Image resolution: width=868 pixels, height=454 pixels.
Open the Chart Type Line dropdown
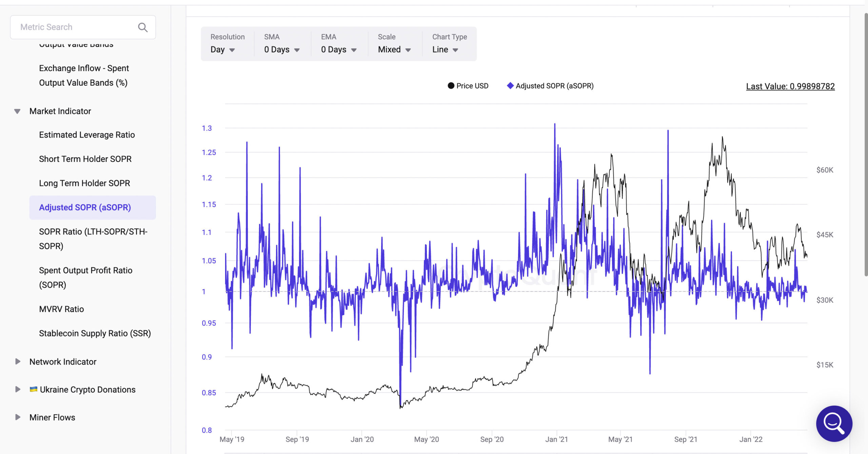[x=445, y=49]
